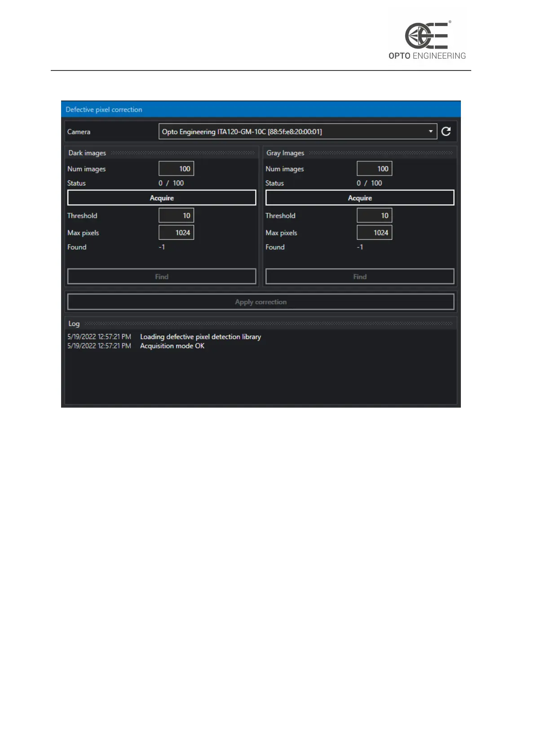Edit Gray Images Num images field
Screen dimensions: 535x756
pos(374,169)
